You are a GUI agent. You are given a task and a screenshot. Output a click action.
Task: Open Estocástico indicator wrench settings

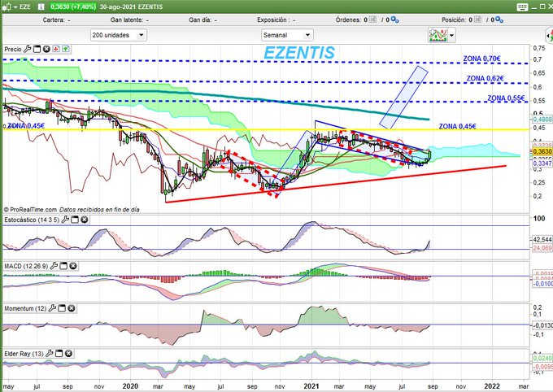click(65, 220)
